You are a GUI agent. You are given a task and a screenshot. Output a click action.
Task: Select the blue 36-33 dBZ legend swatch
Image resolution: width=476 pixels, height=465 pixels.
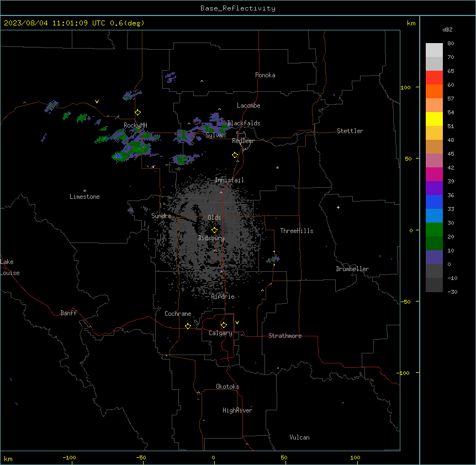tap(434, 202)
